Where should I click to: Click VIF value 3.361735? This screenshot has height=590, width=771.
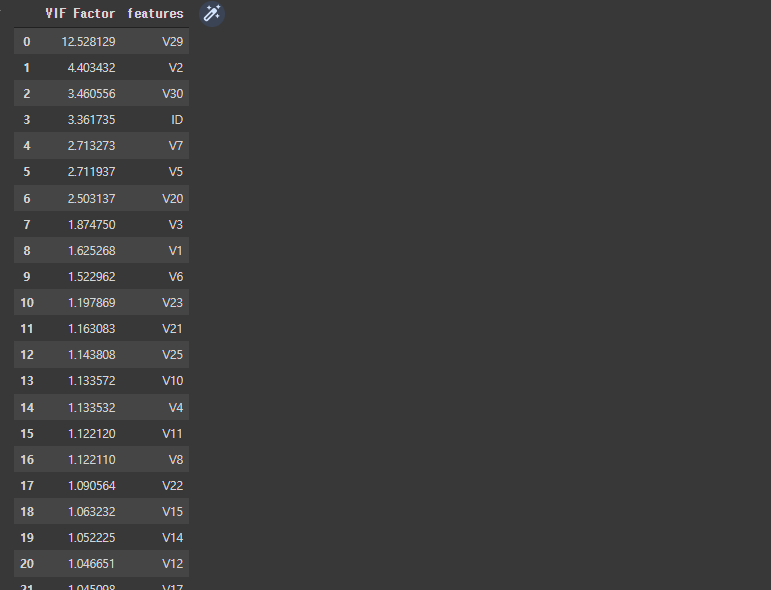pyautogui.click(x=91, y=120)
